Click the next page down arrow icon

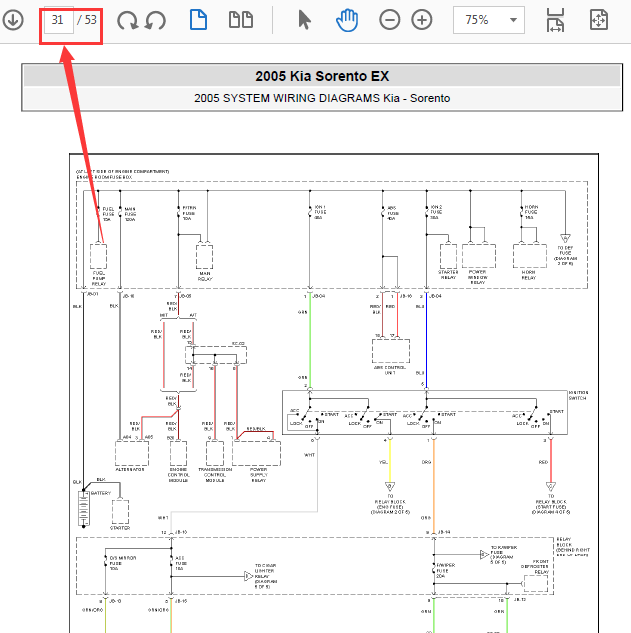pyautogui.click(x=12, y=20)
